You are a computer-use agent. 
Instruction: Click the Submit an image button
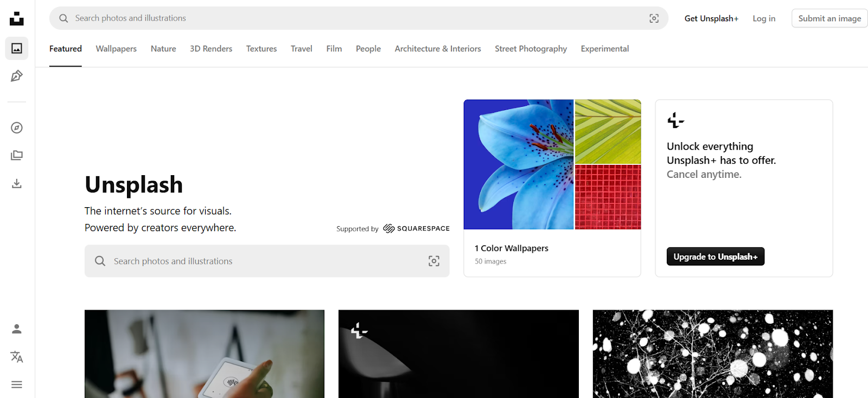coord(829,18)
